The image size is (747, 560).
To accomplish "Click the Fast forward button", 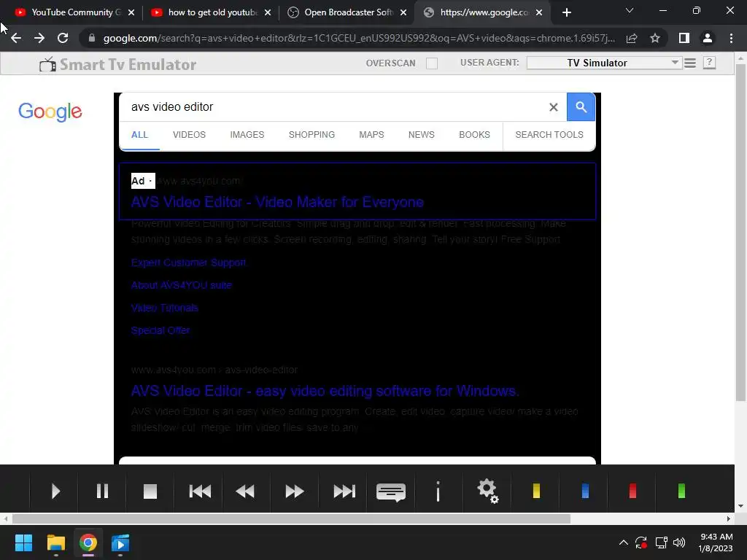I will point(294,491).
